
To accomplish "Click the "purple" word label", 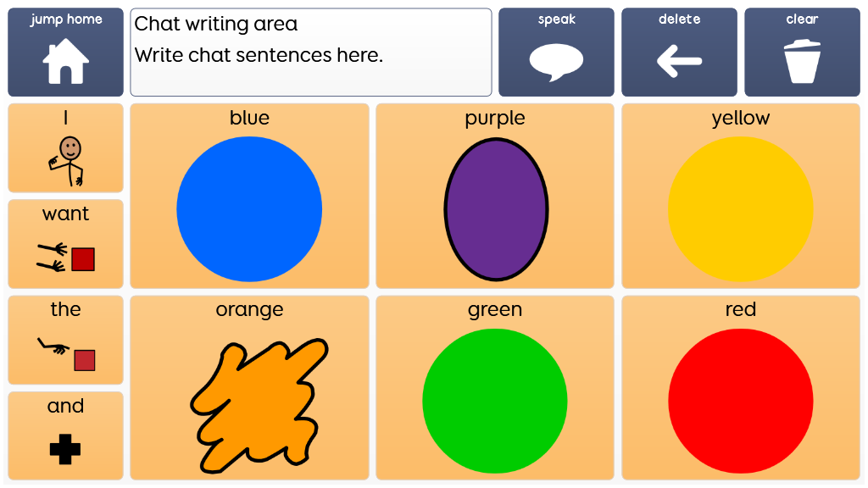I will click(x=495, y=119).
